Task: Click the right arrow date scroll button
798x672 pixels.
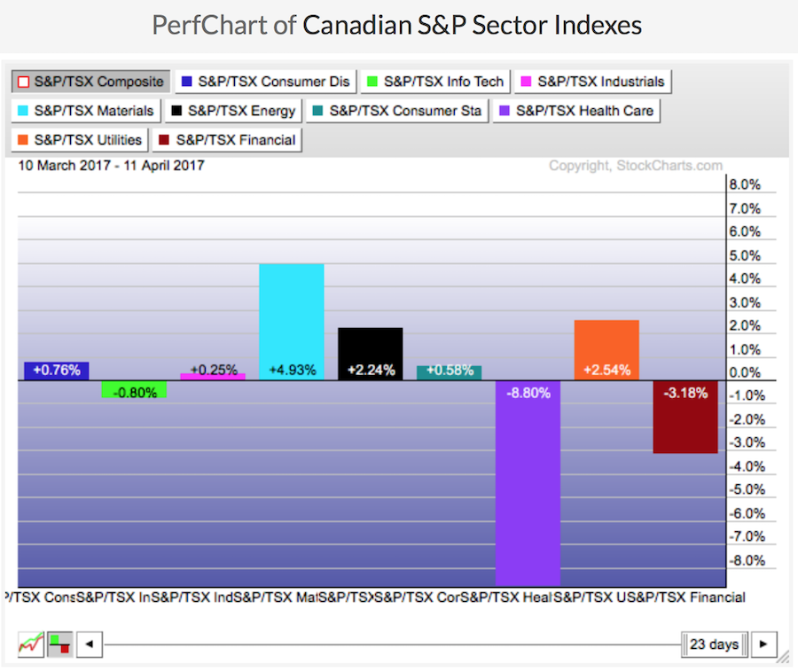Action: tap(763, 645)
